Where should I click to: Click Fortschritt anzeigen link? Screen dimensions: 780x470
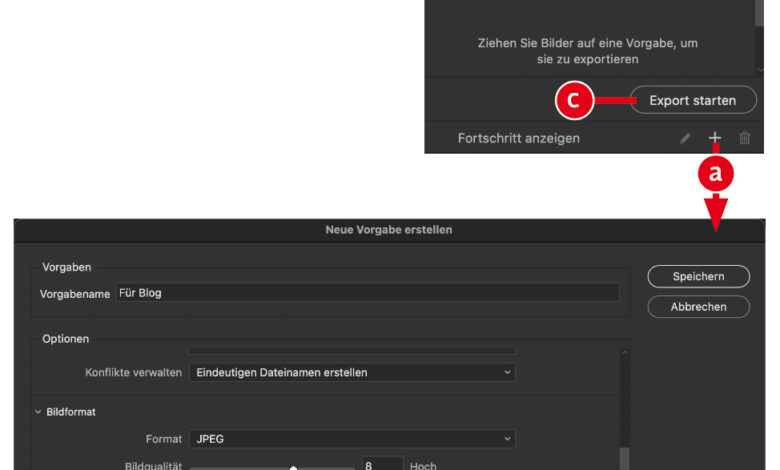518,138
